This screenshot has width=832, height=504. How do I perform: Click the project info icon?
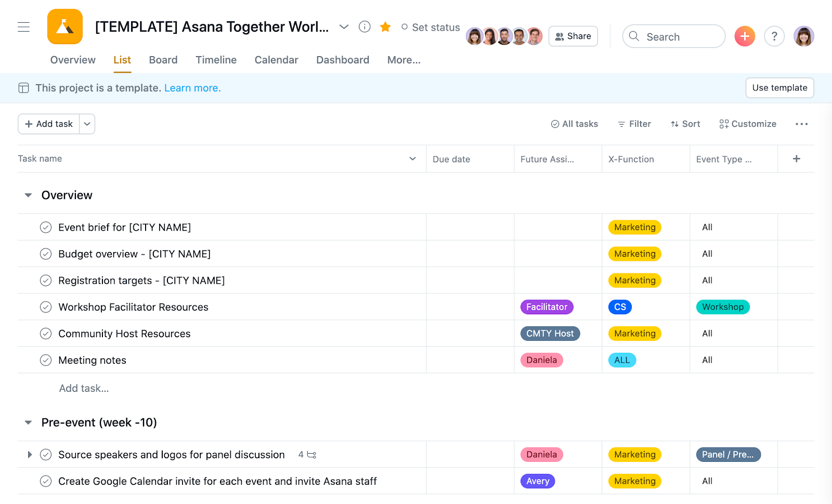(x=365, y=26)
